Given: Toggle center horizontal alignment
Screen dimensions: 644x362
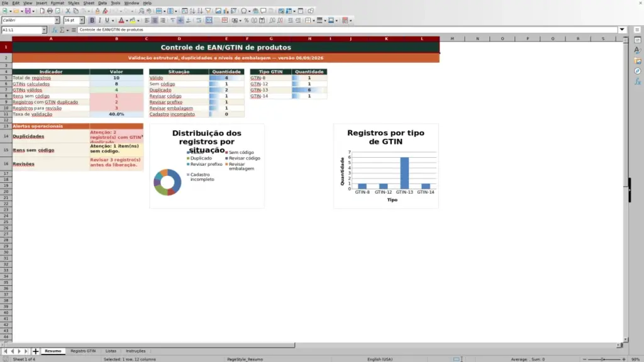Looking at the screenshot, I should click(155, 21).
